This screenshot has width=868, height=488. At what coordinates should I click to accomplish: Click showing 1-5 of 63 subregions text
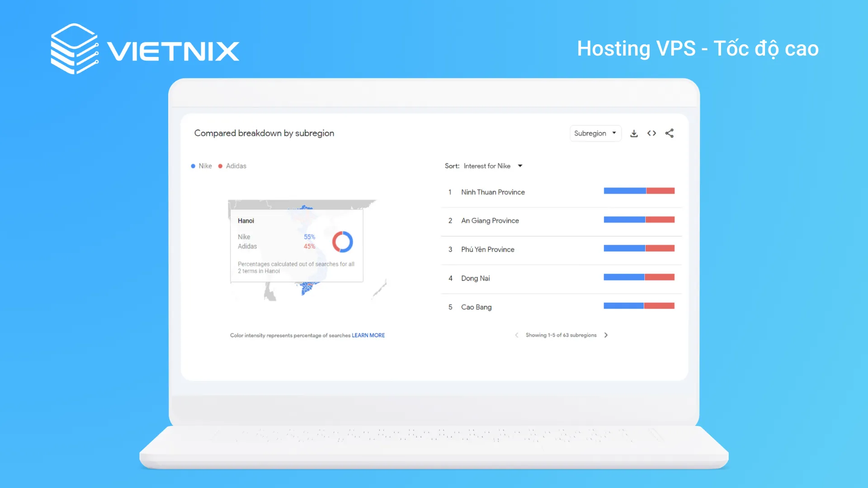pos(561,334)
